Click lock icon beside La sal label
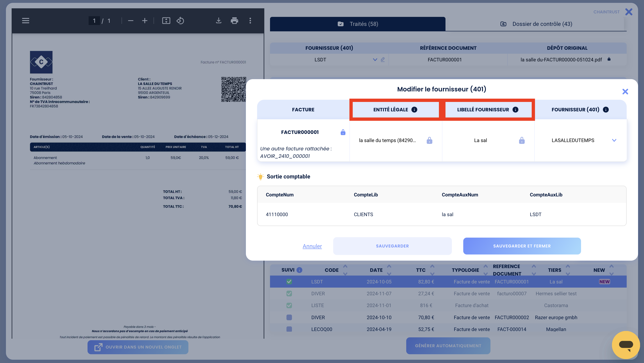644x363 pixels. (522, 141)
